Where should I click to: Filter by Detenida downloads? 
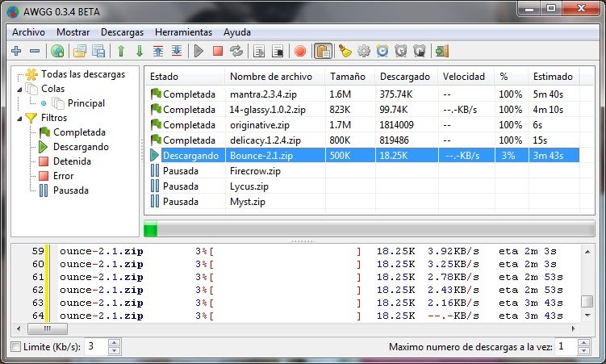point(72,161)
